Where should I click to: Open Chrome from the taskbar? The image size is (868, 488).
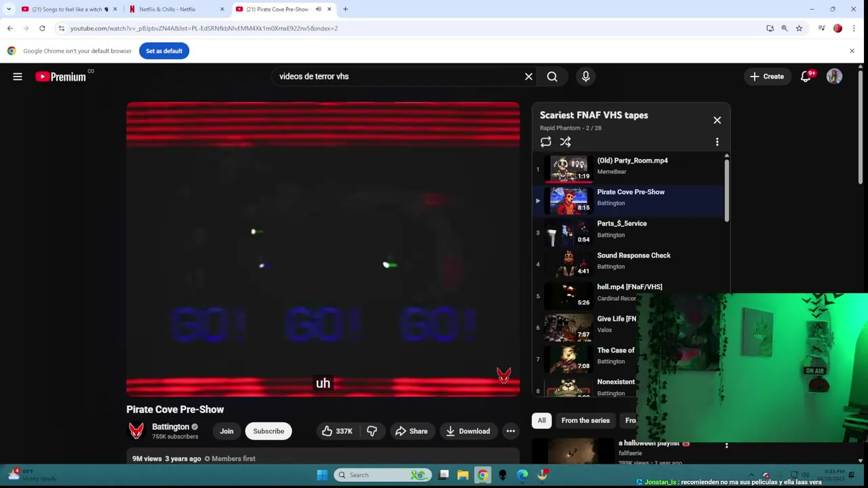tap(482, 475)
